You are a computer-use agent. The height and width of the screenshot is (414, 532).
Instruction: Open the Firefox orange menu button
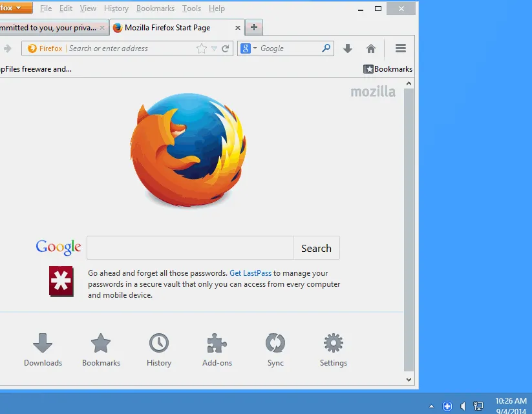[16, 8]
